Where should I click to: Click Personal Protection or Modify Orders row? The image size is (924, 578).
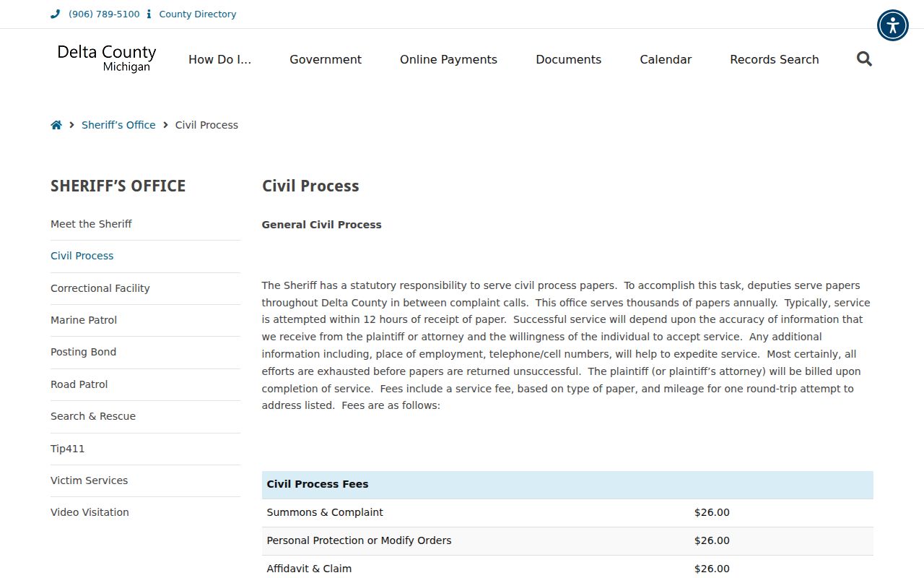point(567,540)
